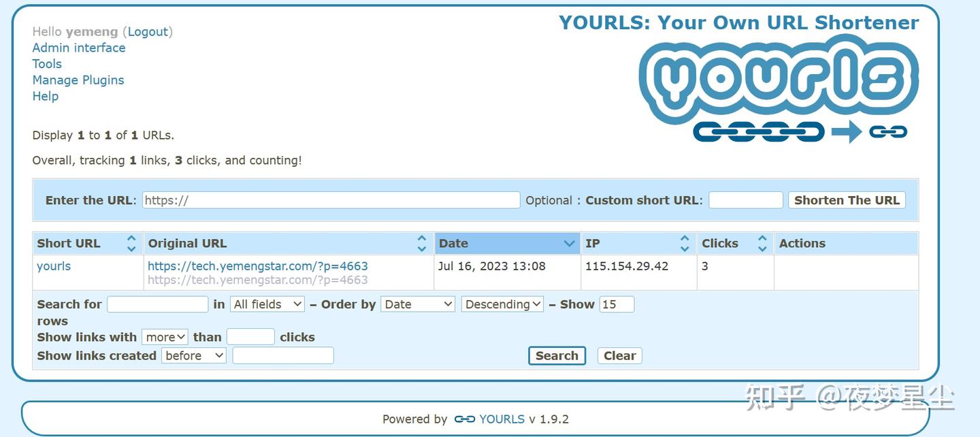980x437 pixels.
Task: Open the more/less clicks dropdown
Action: click(x=164, y=336)
